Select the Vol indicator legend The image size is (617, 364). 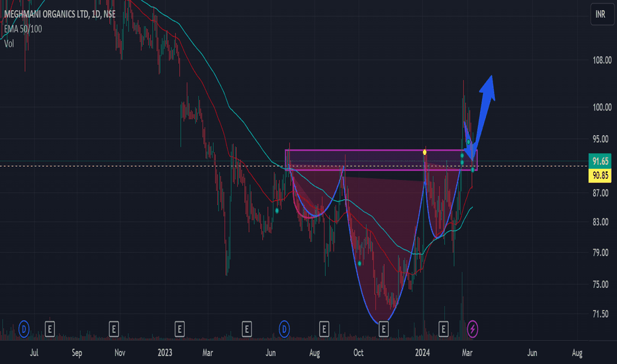tap(9, 44)
